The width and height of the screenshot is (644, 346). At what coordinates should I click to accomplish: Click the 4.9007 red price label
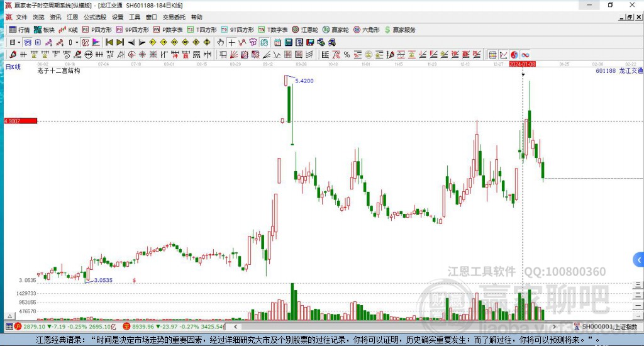tap(21, 121)
